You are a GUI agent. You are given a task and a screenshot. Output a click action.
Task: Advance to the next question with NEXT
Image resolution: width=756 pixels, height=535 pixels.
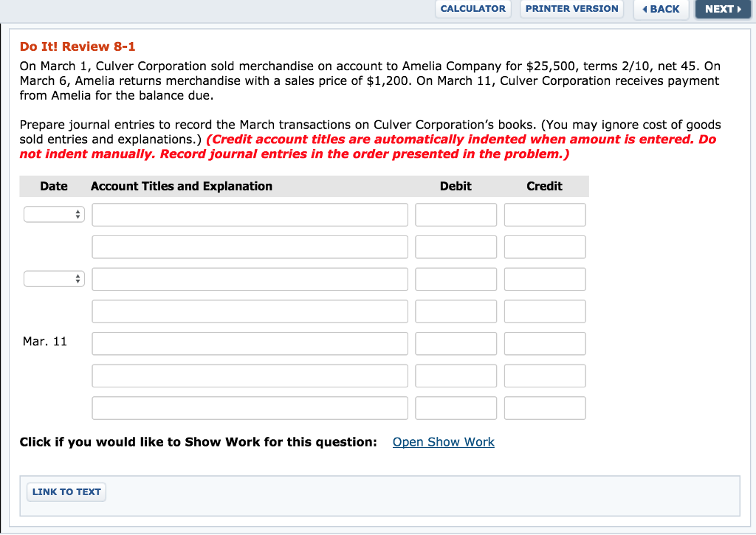tap(723, 9)
